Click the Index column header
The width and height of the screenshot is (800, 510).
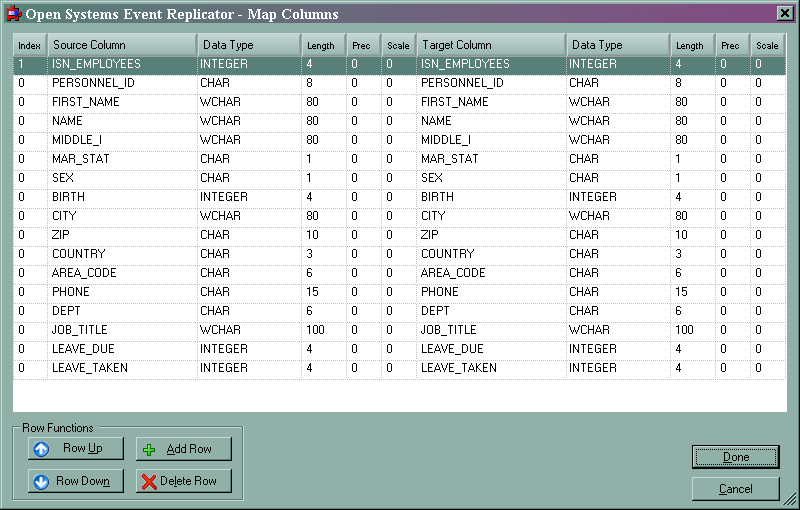[29, 45]
